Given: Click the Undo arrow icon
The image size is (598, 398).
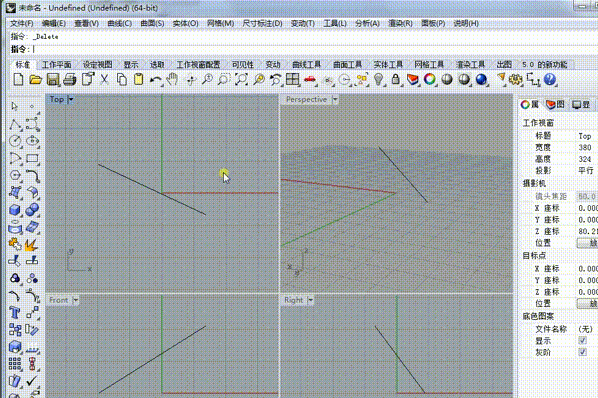Looking at the screenshot, I should [155, 79].
